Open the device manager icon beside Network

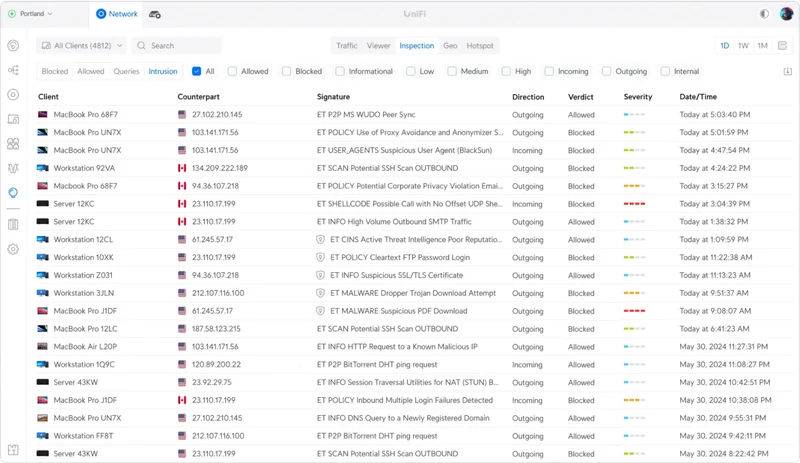coord(155,14)
